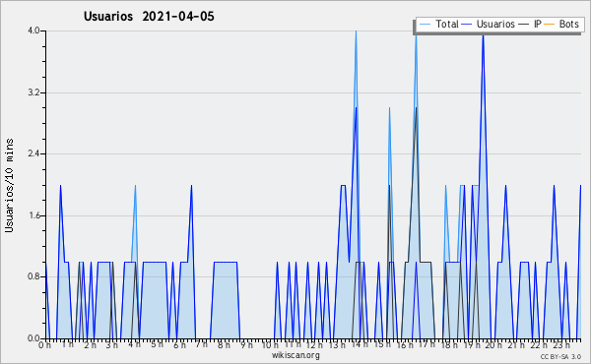591x364 pixels.
Task: Click the 20 h x-axis label
Action: coord(493,344)
